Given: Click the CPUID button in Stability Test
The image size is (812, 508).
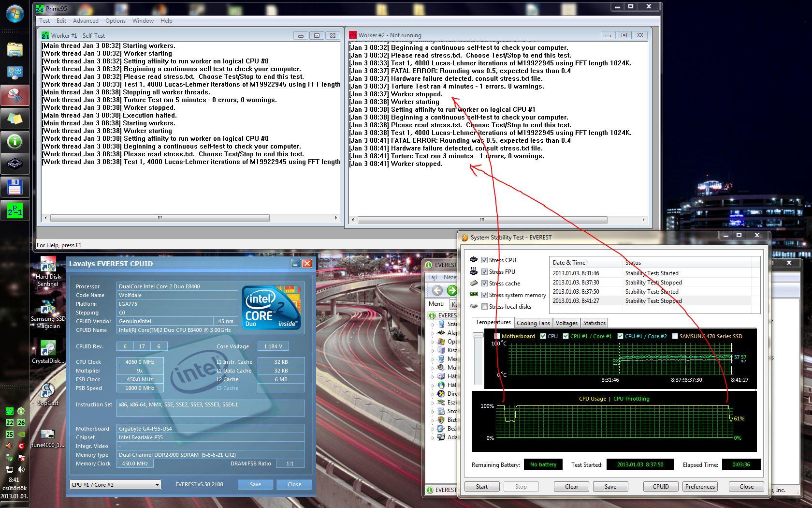Looking at the screenshot, I should (661, 487).
